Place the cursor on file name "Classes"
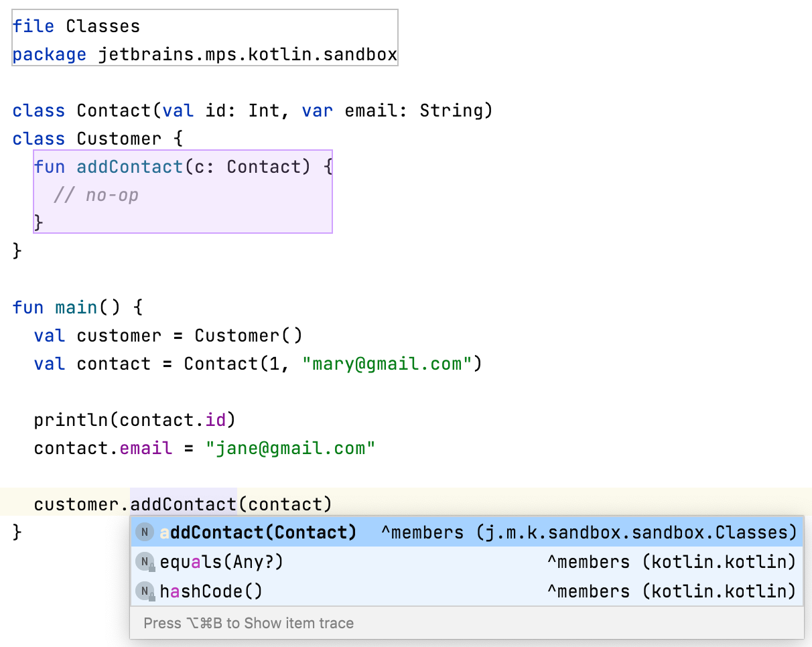Image resolution: width=812 pixels, height=647 pixels. 103,27
